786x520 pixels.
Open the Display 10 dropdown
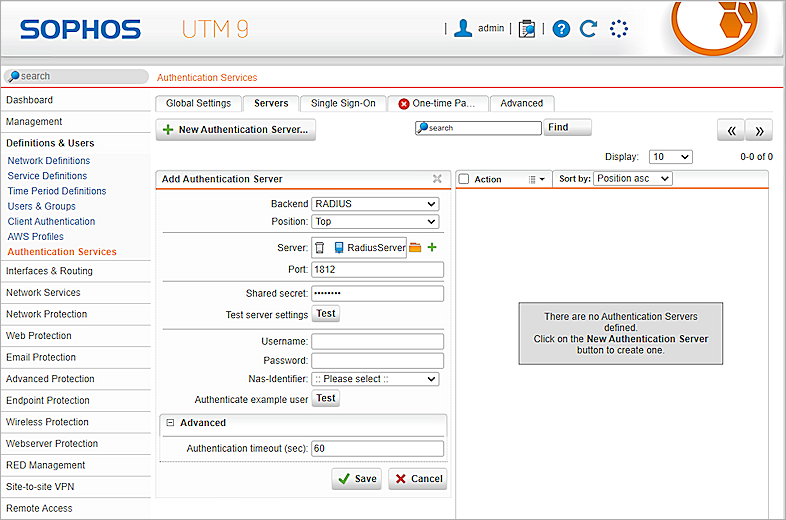tap(671, 157)
